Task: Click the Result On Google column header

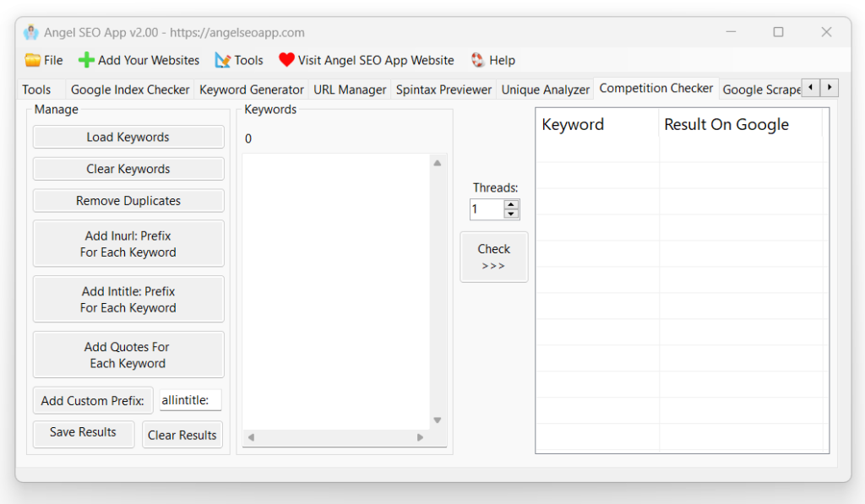Action: 740,125
